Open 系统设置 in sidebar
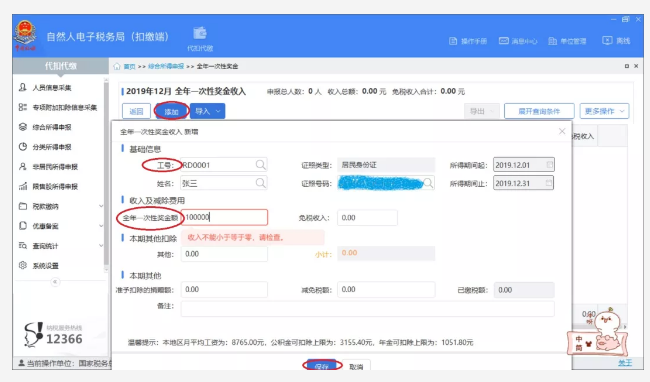Image resolution: width=650 pixels, height=382 pixels. click(x=40, y=266)
